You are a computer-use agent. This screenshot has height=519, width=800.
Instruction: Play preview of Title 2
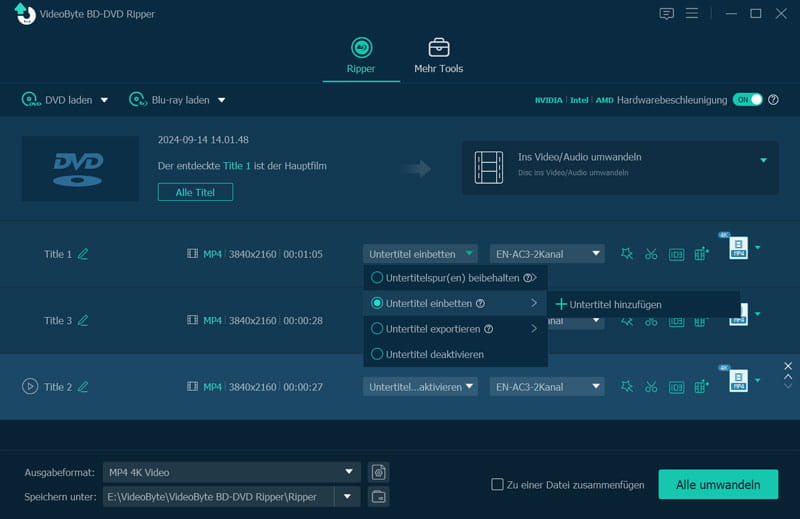30,386
